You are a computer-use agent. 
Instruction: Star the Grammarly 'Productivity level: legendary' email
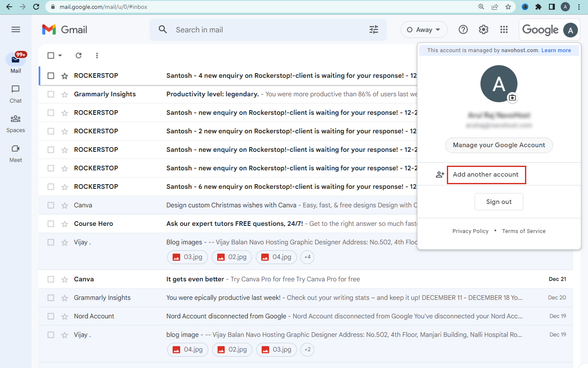[65, 94]
